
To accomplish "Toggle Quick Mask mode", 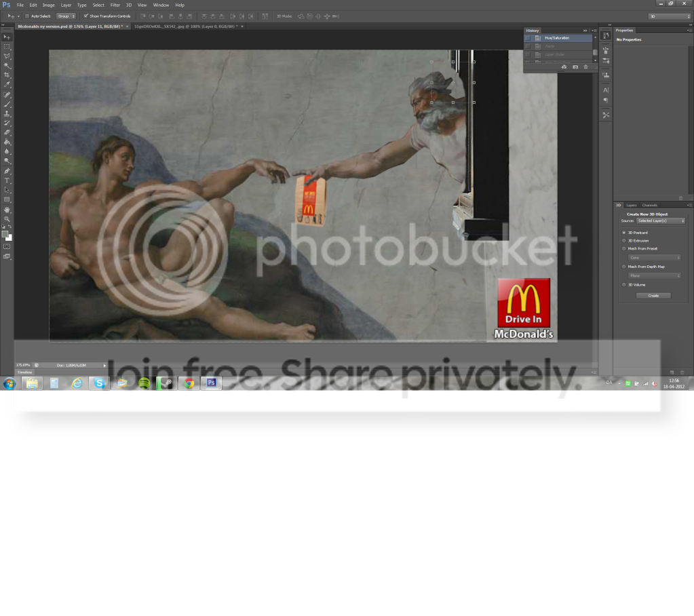I will tap(7, 246).
